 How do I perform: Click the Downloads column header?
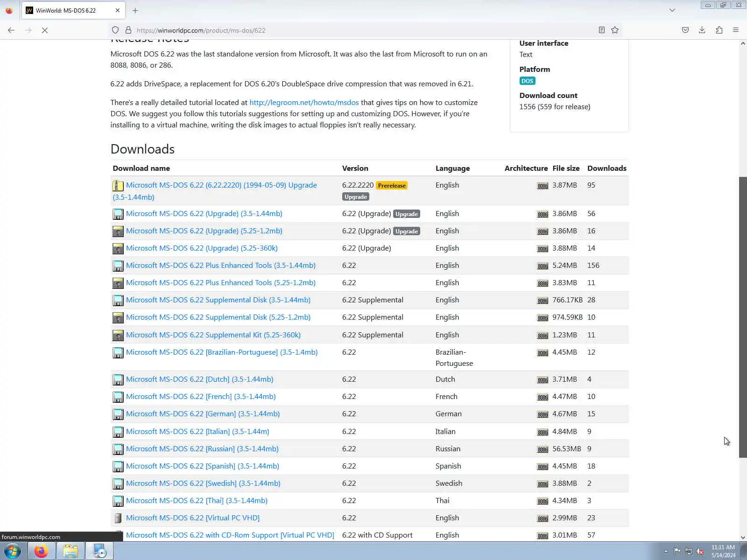607,168
